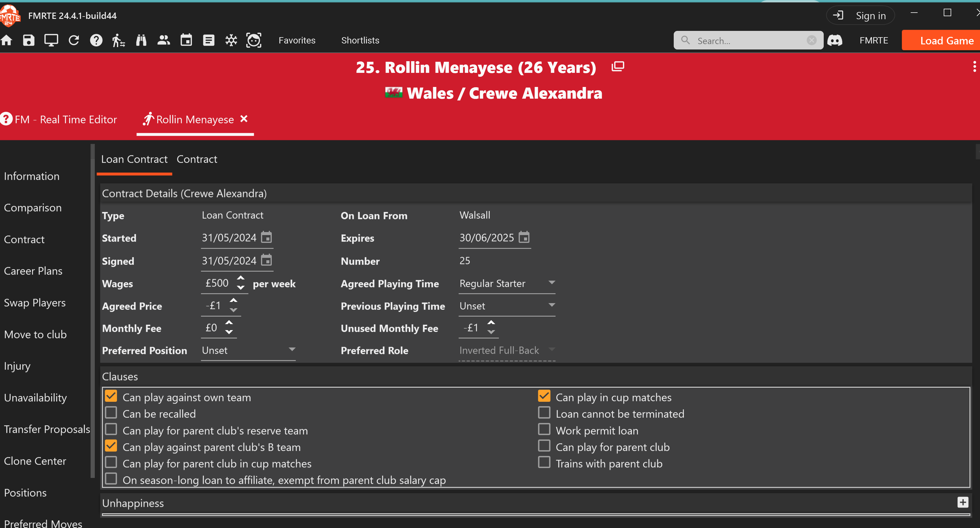This screenshot has width=980, height=528.
Task: Click the Home icon in toolbar
Action: (x=7, y=40)
